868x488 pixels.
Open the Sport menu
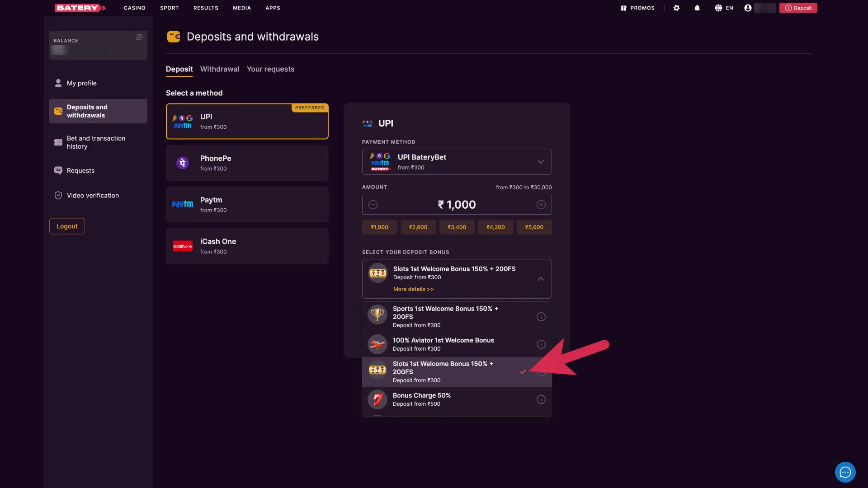pyautogui.click(x=170, y=8)
